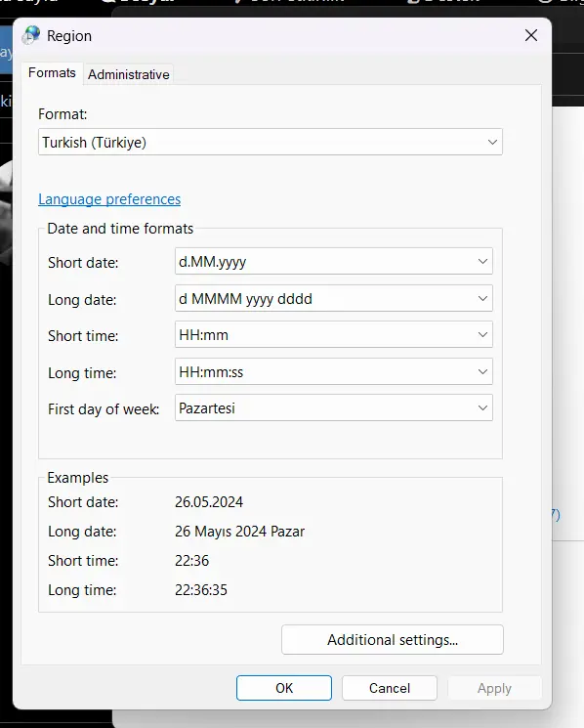Open the First day of week dropdown
This screenshot has height=728, width=584.
pos(334,407)
